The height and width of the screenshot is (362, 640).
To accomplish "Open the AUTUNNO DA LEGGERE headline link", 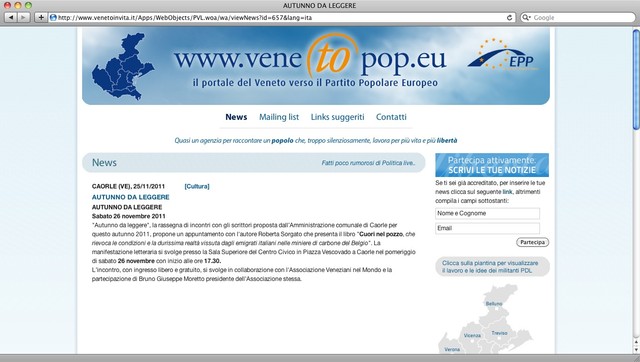I will pos(131,197).
